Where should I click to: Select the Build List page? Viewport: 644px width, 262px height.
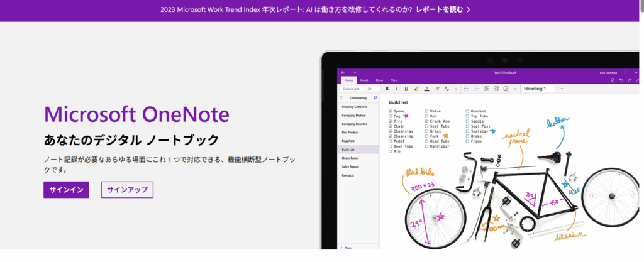(x=358, y=150)
